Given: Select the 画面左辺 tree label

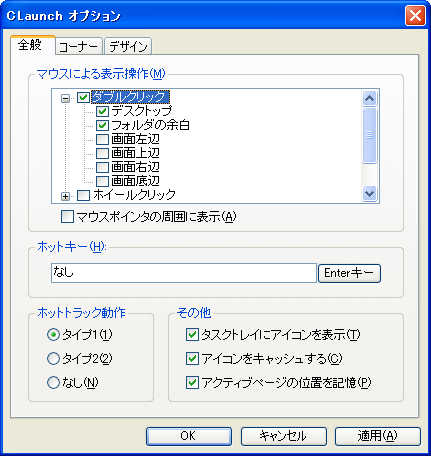Looking at the screenshot, I should click(135, 139).
